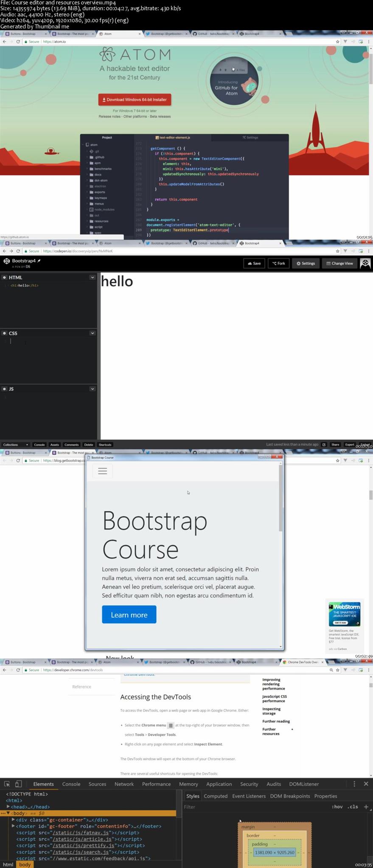Click the ATOM logo on atom.io page
Viewport: 373px width, 868px height.
coord(135,54)
